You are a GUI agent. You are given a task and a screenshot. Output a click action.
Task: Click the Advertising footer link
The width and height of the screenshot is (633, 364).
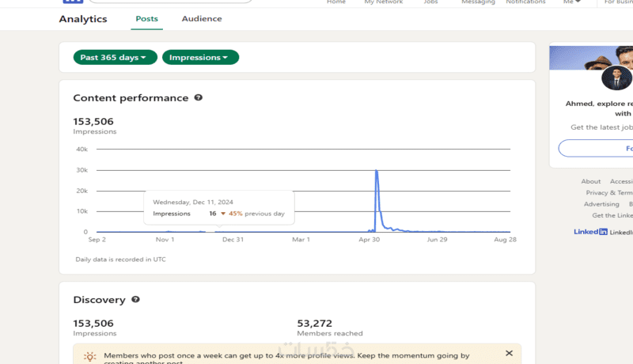(x=601, y=204)
